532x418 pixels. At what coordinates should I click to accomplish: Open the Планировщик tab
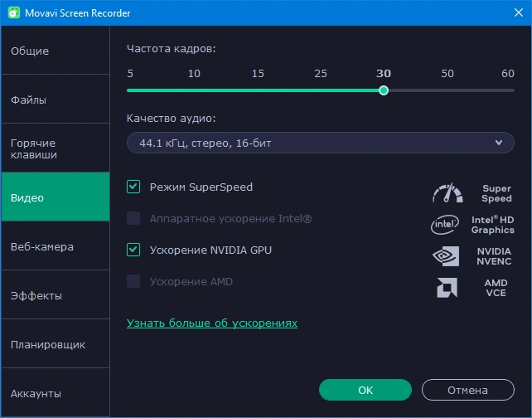click(56, 344)
